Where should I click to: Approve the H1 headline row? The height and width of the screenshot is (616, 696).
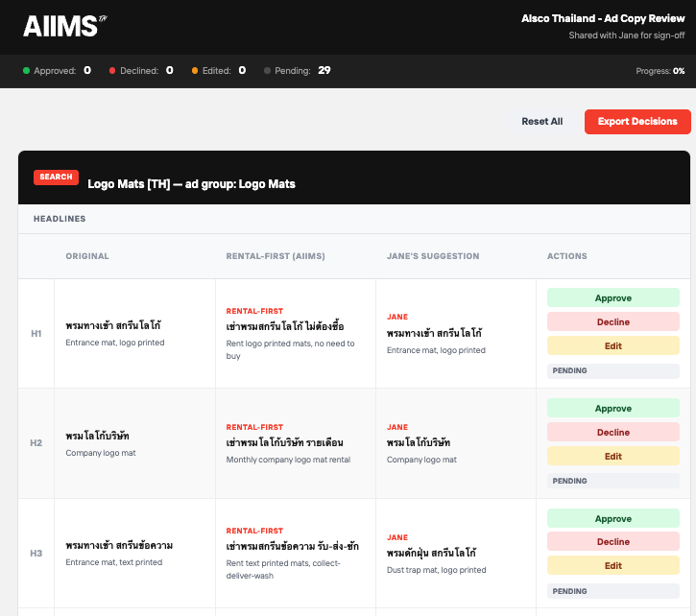coord(613,297)
